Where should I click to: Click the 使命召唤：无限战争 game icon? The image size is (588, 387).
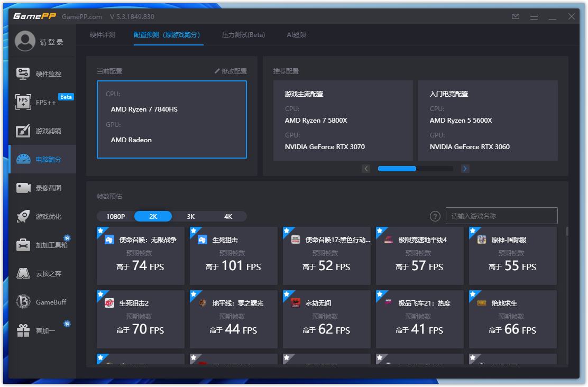click(x=109, y=240)
